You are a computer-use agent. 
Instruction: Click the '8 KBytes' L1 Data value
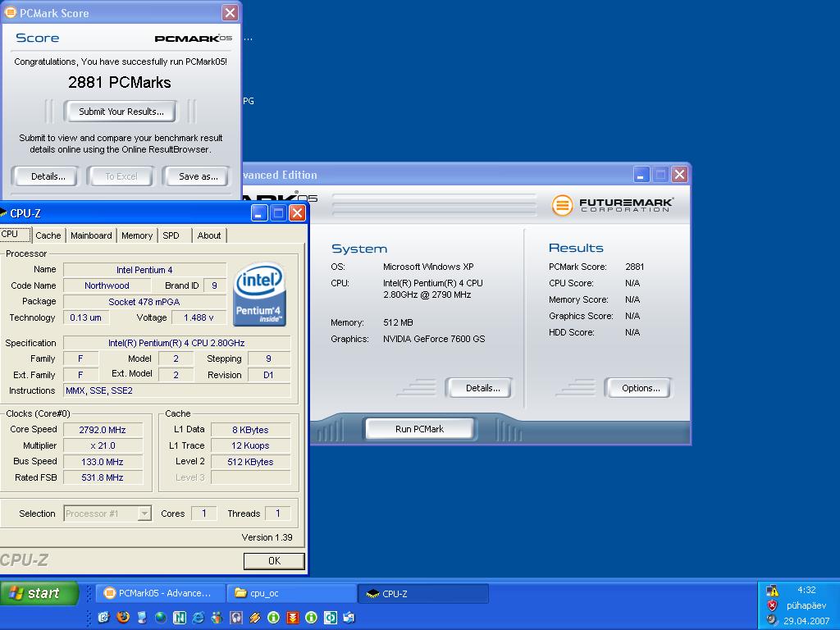tap(251, 430)
